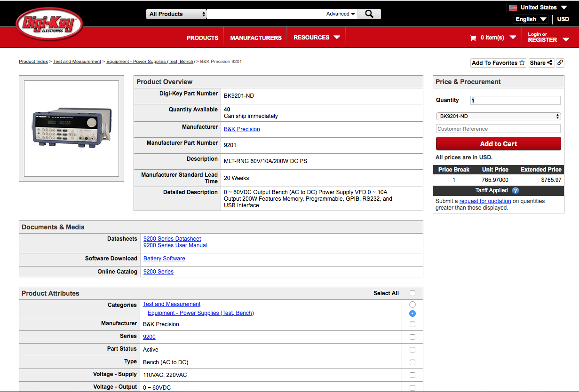Copy page link via chain icon

click(560, 63)
